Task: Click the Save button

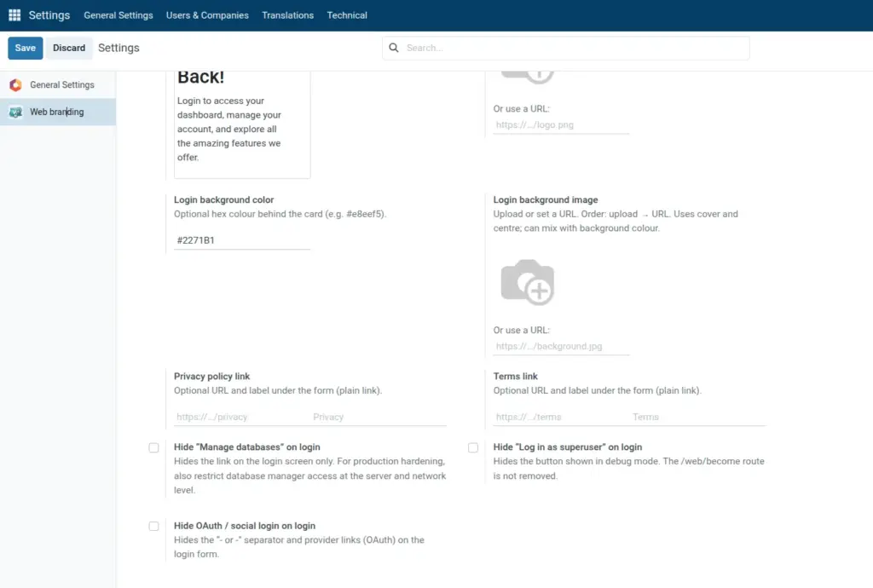Action: (x=25, y=48)
